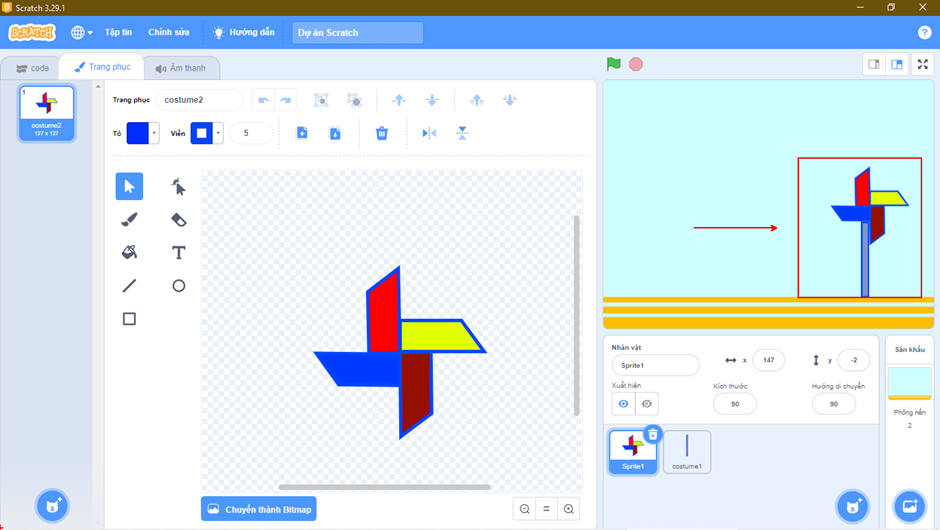Add a new backdrop button
This screenshot has height=530, width=940.
[909, 506]
